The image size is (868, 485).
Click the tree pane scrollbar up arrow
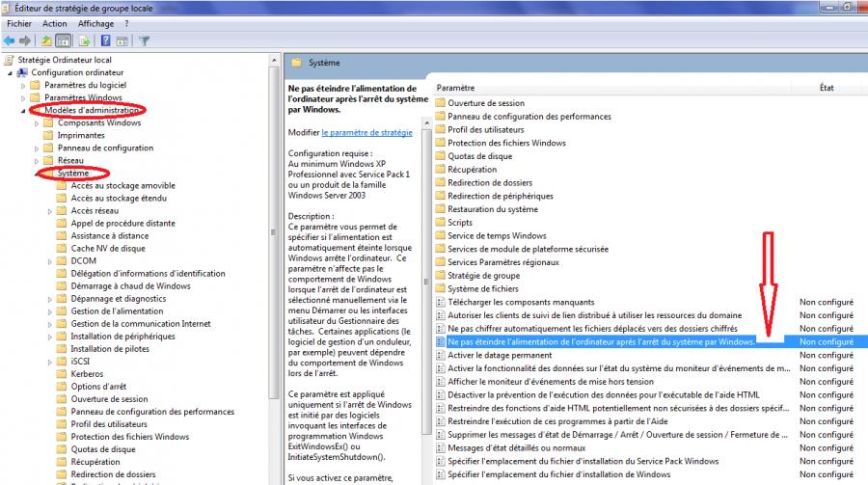tap(274, 60)
